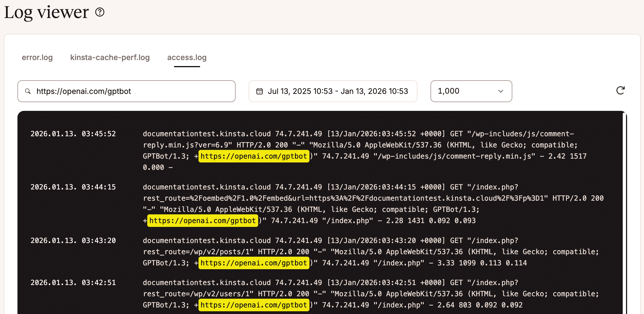644x314 pixels.
Task: Refresh the logs with the reload icon
Action: coord(621,91)
